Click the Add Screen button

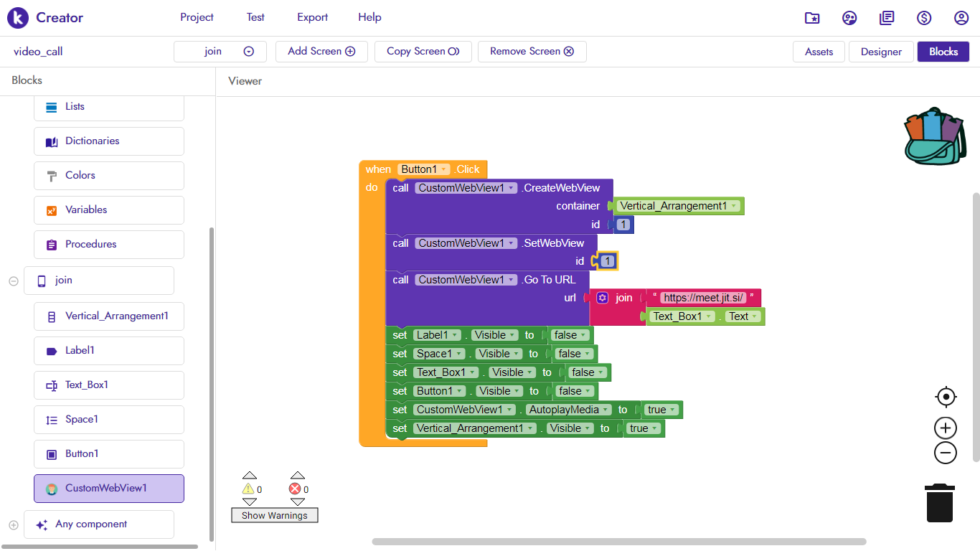point(321,52)
